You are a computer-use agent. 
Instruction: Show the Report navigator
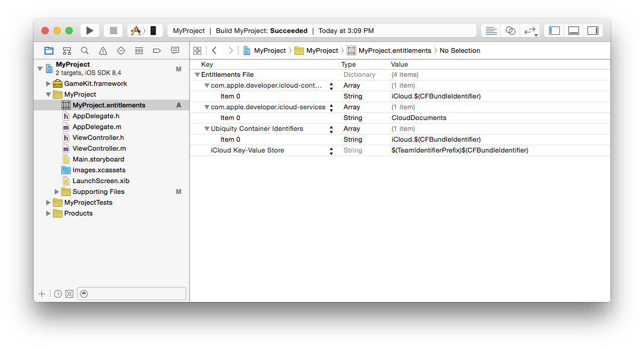pos(175,51)
